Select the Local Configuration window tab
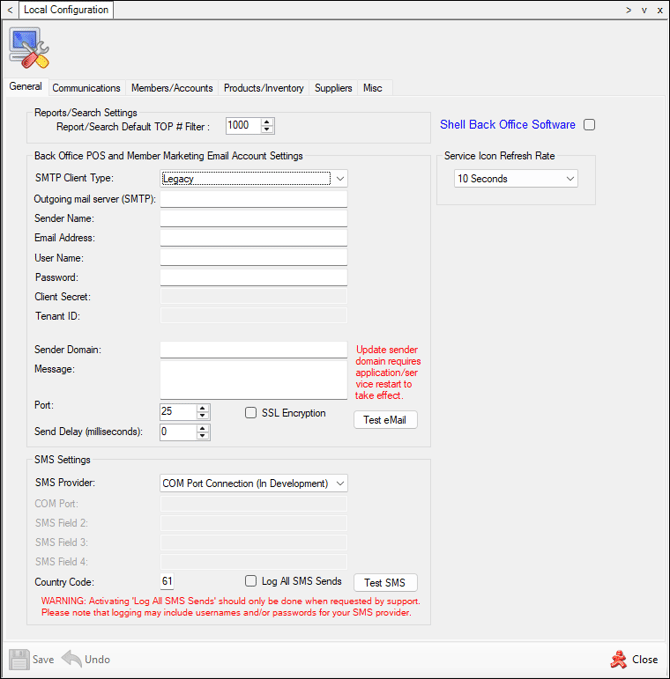Viewport: 670px width, 679px height. click(66, 10)
